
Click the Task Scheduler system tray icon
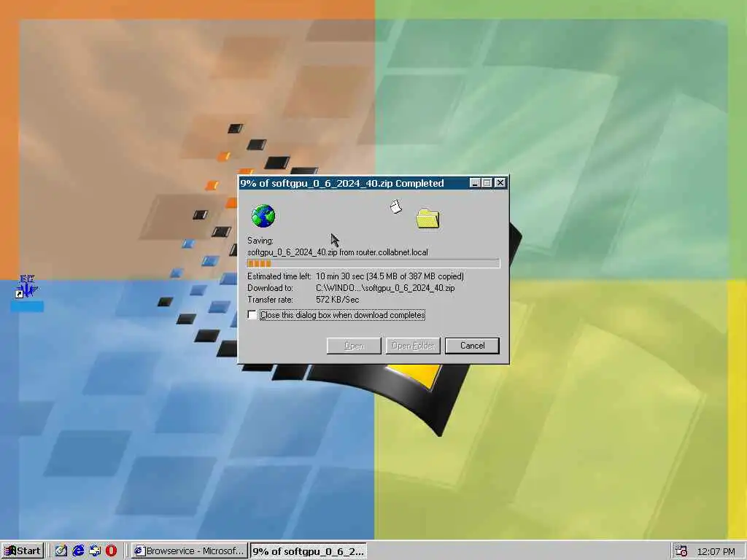click(681, 551)
